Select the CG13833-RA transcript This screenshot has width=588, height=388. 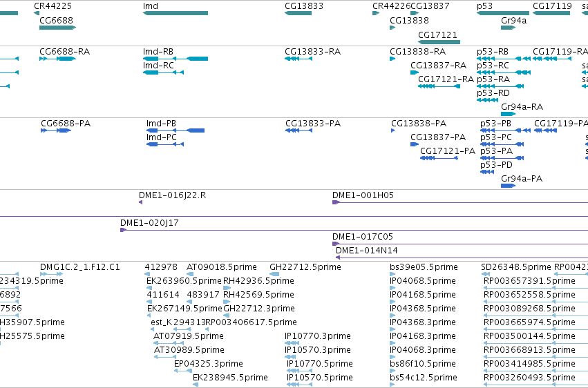298,59
